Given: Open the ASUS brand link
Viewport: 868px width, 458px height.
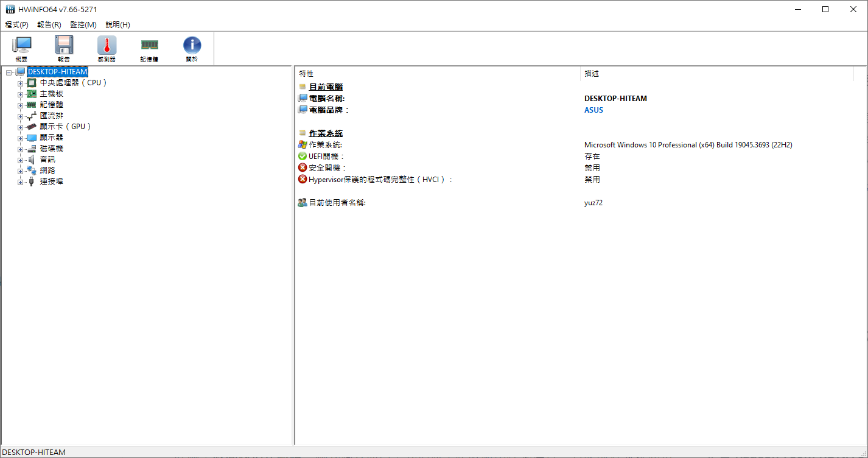Looking at the screenshot, I should pyautogui.click(x=593, y=110).
